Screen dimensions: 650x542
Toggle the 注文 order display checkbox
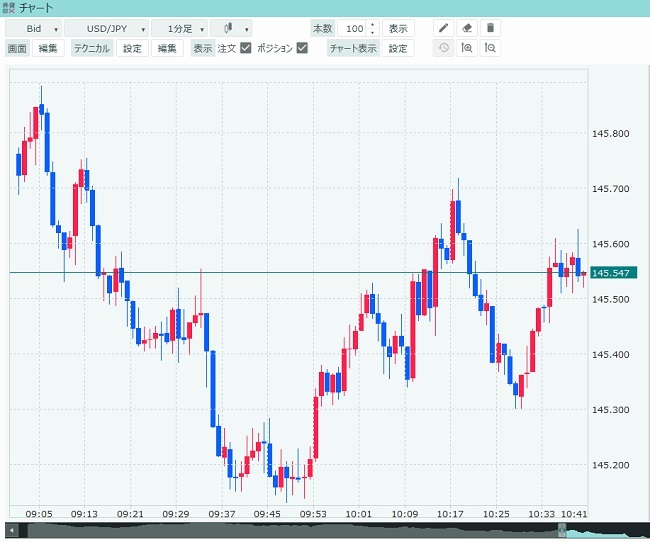pos(246,48)
